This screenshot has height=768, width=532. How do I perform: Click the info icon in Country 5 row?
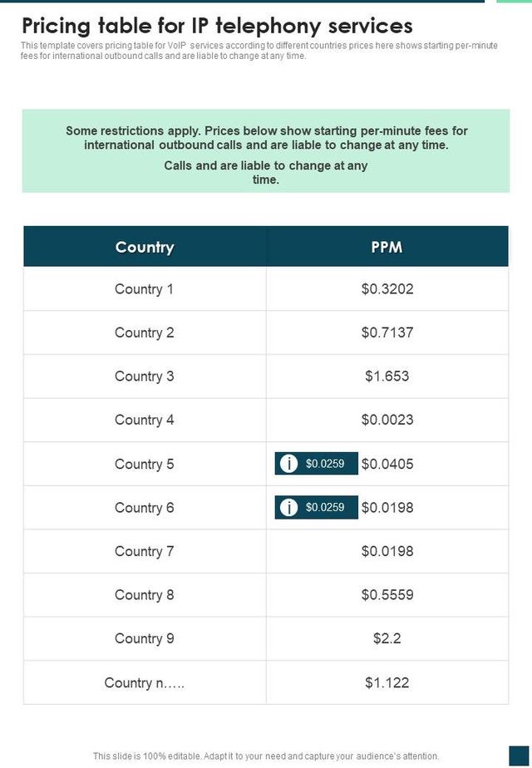pos(288,464)
